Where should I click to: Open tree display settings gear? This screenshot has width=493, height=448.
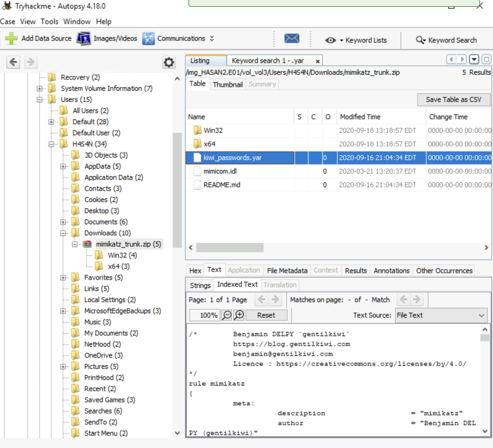[x=169, y=62]
